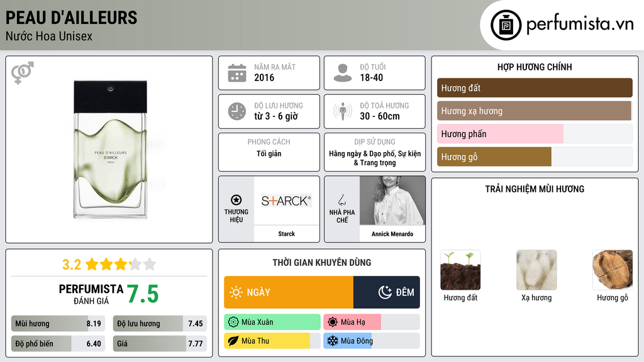
Task: Click the sillage value 30 - 60cm
Action: click(379, 116)
